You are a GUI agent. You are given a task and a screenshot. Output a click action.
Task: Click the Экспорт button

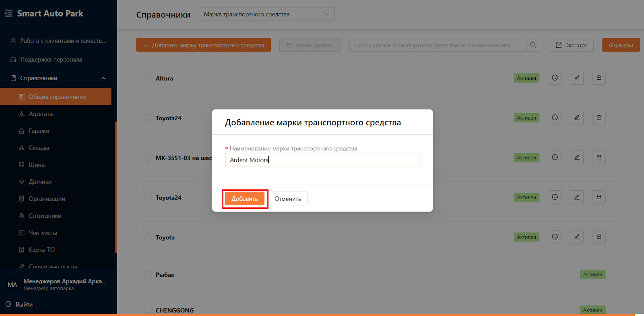[571, 45]
